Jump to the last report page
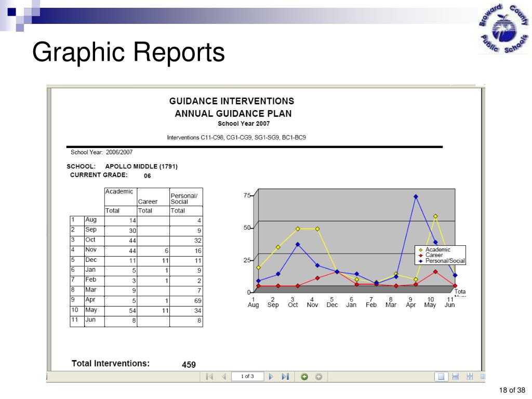 click(285, 376)
